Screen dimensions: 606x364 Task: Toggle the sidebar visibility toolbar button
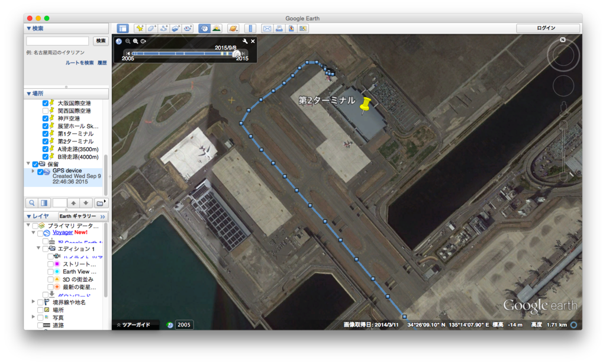(123, 28)
